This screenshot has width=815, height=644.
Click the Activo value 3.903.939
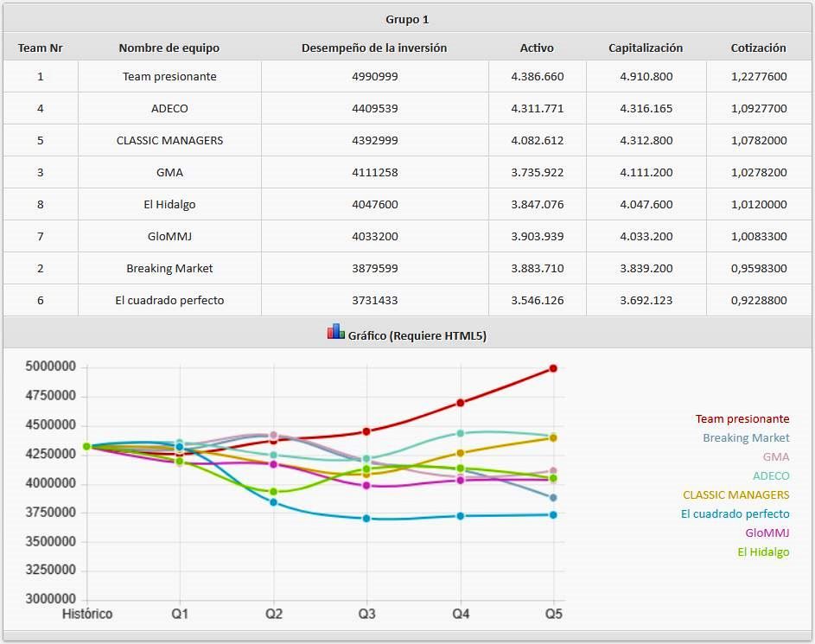538,237
